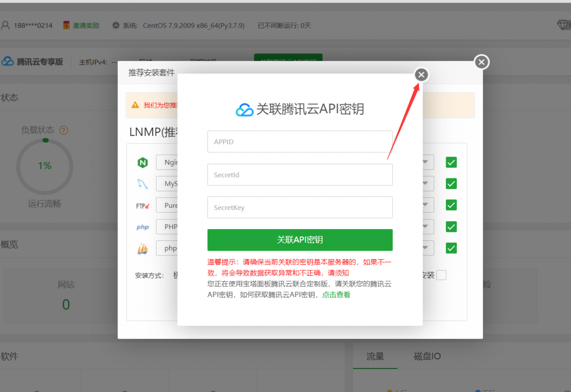Image resolution: width=571 pixels, height=392 pixels.
Task: Click the 已不间断运行: 0天 uptime text
Action: click(284, 25)
